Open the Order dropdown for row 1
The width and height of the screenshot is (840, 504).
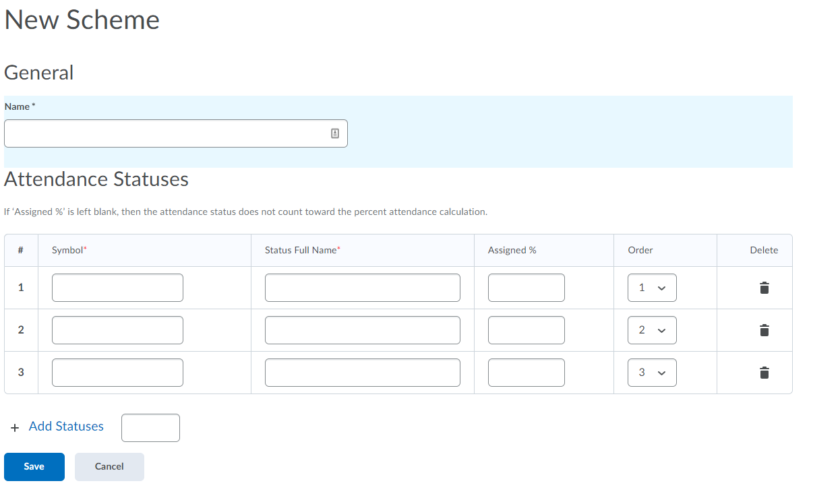[x=651, y=288]
